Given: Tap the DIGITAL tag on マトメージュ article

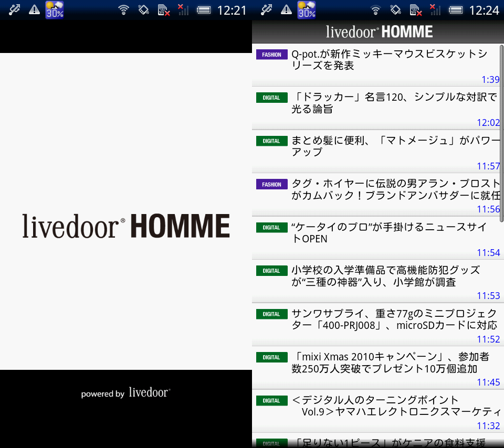Looking at the screenshot, I should point(271,141).
